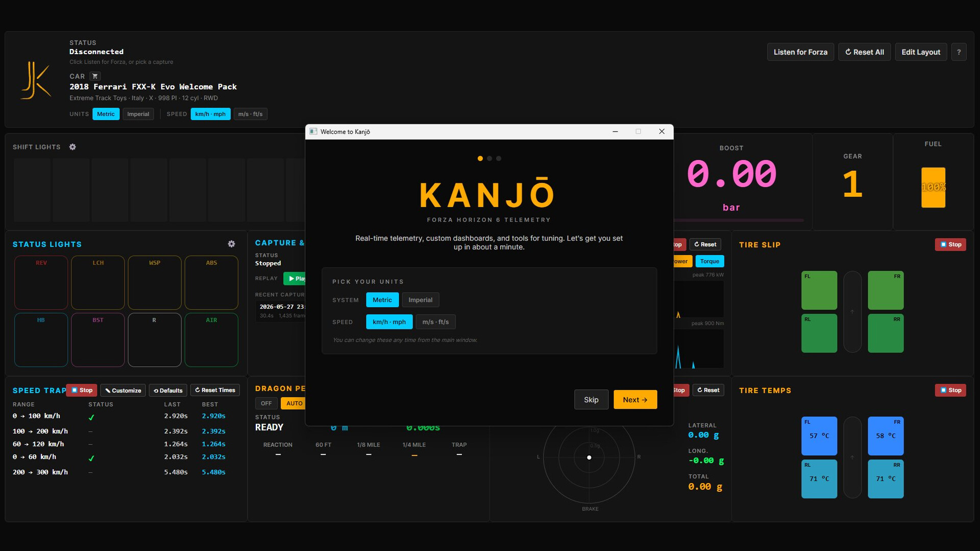Image resolution: width=980 pixels, height=551 pixels.
Task: Click the 2018 Ferrari FXX-K Evo car name
Action: coord(153,87)
